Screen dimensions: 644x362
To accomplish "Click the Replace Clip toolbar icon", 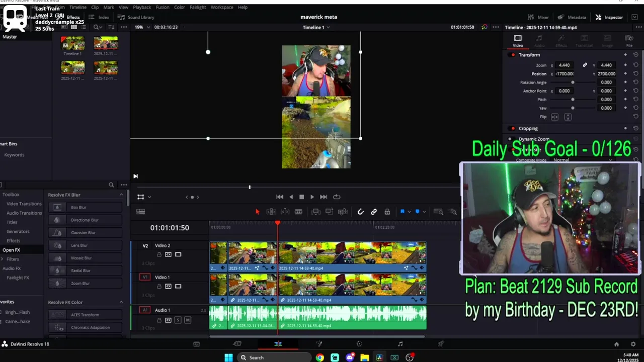I will tap(343, 212).
